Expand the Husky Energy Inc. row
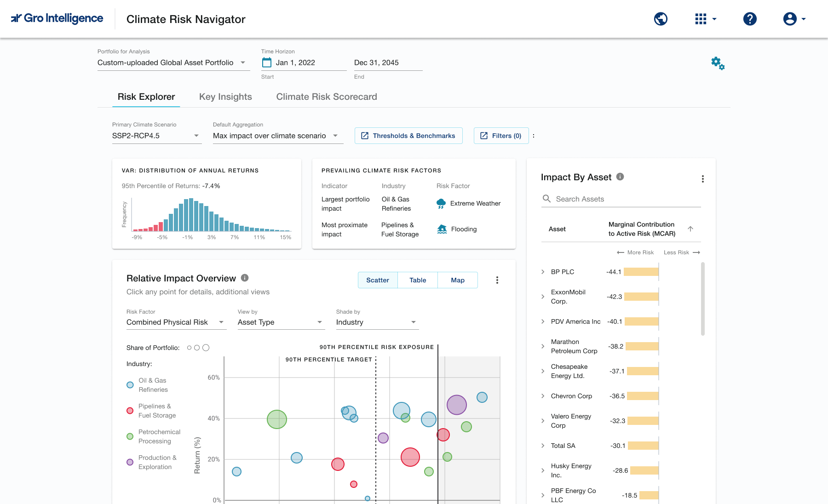 click(543, 470)
